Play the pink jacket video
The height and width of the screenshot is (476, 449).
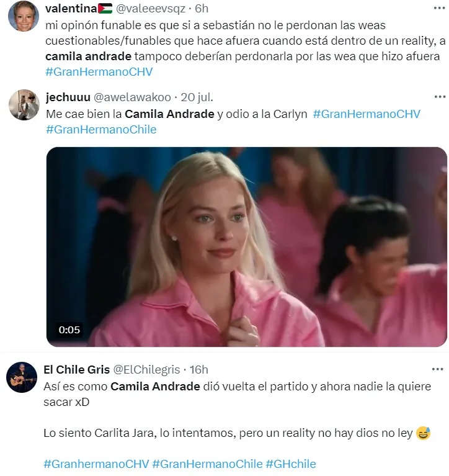246,247
